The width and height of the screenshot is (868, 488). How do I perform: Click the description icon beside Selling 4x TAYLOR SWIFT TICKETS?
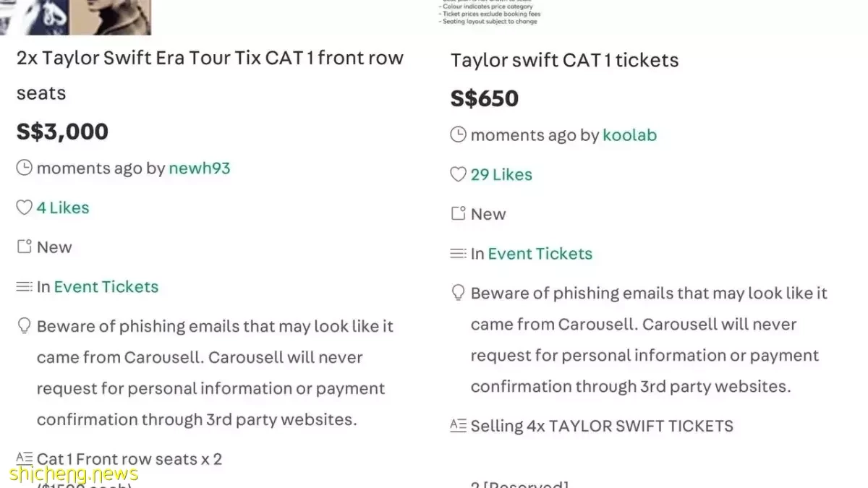[x=458, y=425]
